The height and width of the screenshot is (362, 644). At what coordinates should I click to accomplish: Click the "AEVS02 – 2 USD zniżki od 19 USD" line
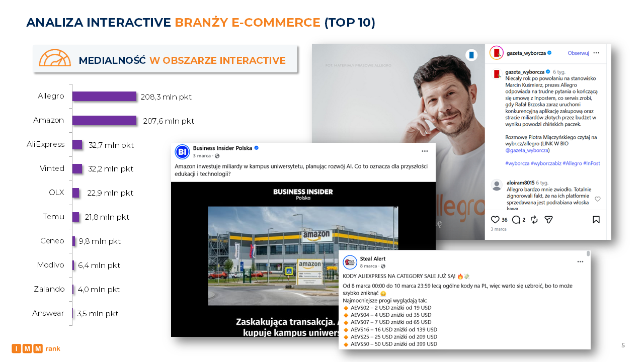(391, 308)
